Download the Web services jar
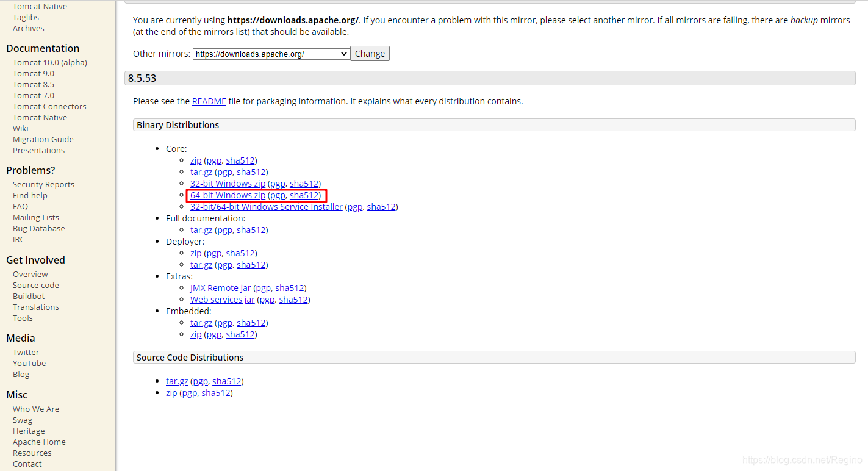 point(223,300)
